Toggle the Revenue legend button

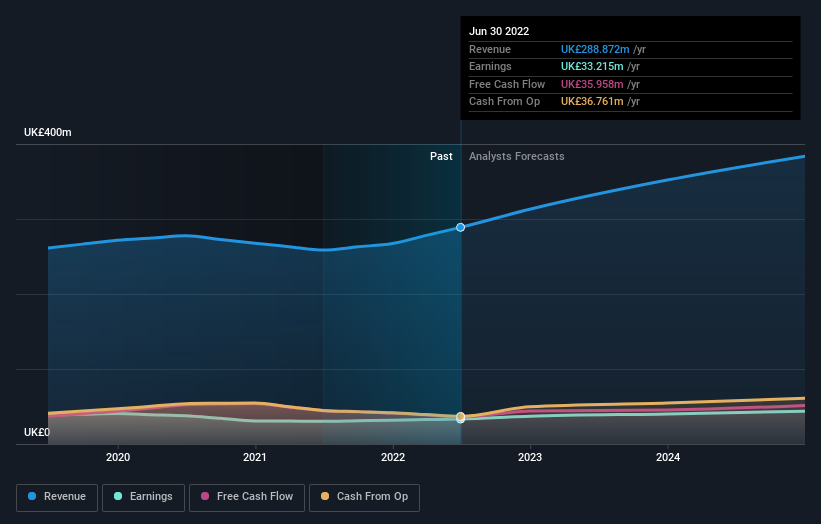tap(57, 497)
